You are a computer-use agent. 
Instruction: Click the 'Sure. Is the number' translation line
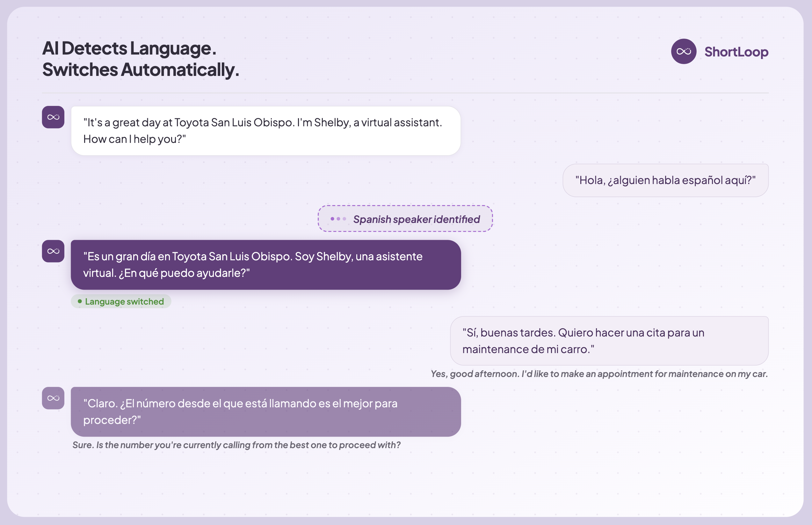(x=236, y=445)
